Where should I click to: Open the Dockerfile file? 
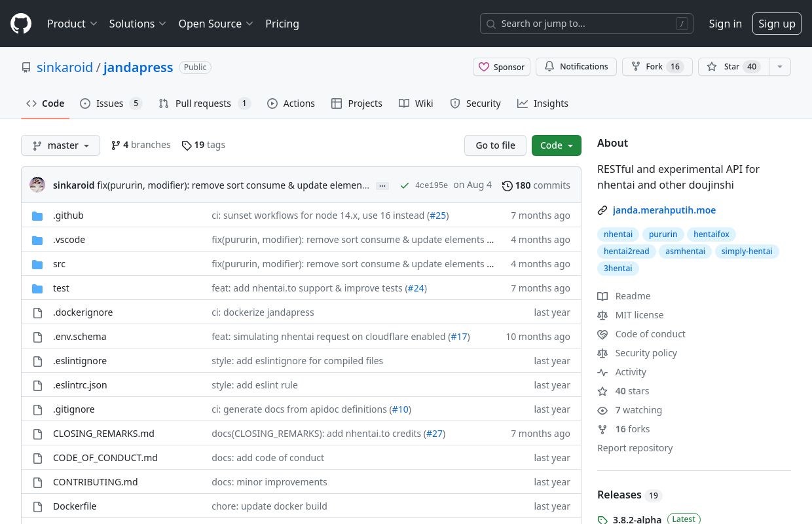point(75,506)
